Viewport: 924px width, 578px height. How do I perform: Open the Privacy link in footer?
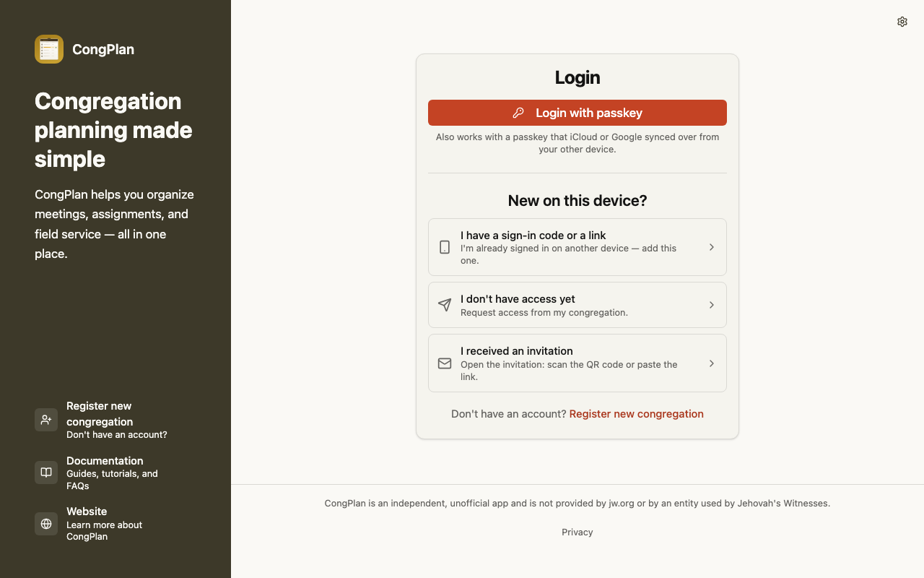click(577, 532)
